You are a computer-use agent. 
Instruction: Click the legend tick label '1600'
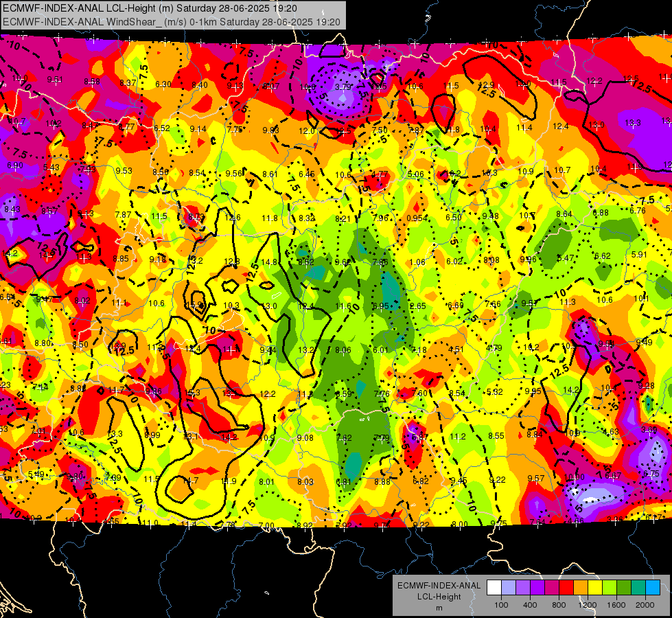(616, 605)
